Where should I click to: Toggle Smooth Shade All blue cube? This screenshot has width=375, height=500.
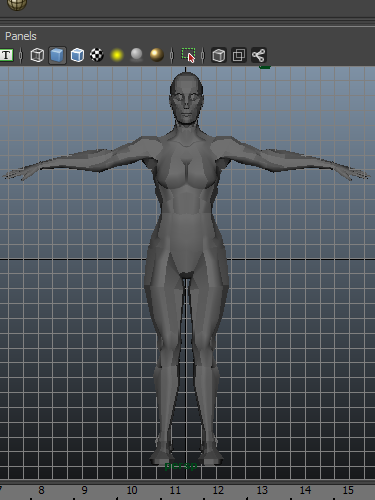pos(57,55)
